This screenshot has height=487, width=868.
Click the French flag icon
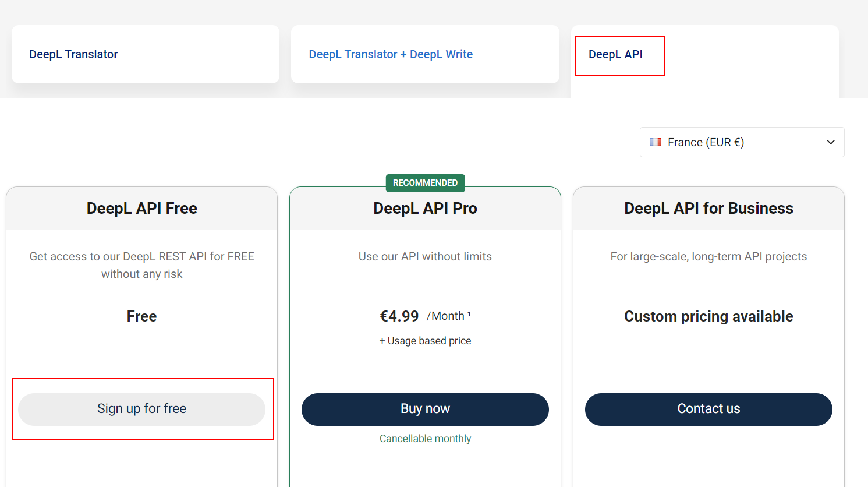[x=656, y=142]
